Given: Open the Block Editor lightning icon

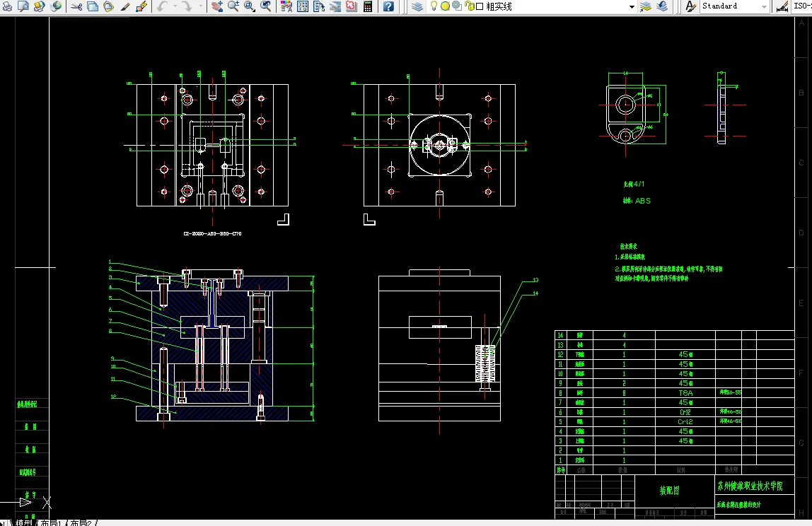Looking at the screenshot, I should (x=141, y=6).
